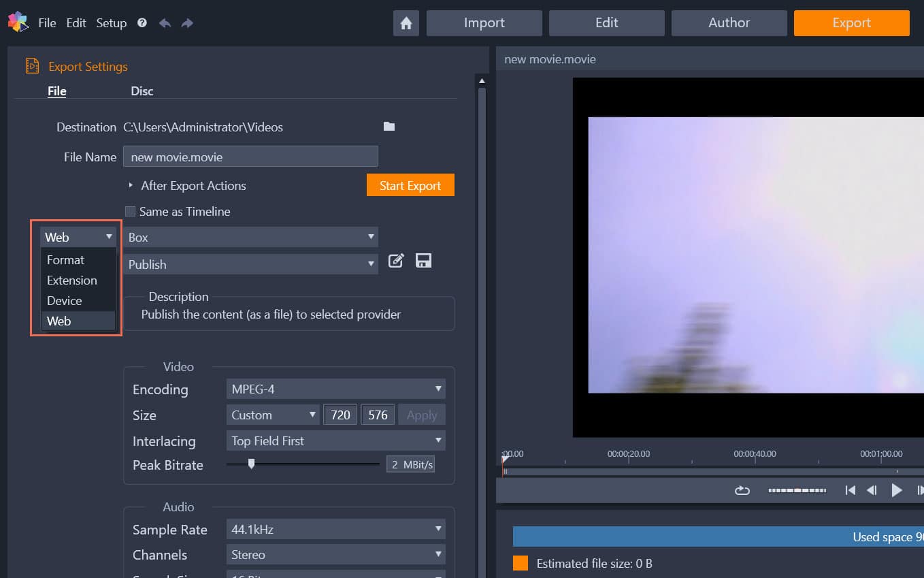Screen dimensions: 924x578
Task: Open the help question mark icon
Action: (142, 22)
